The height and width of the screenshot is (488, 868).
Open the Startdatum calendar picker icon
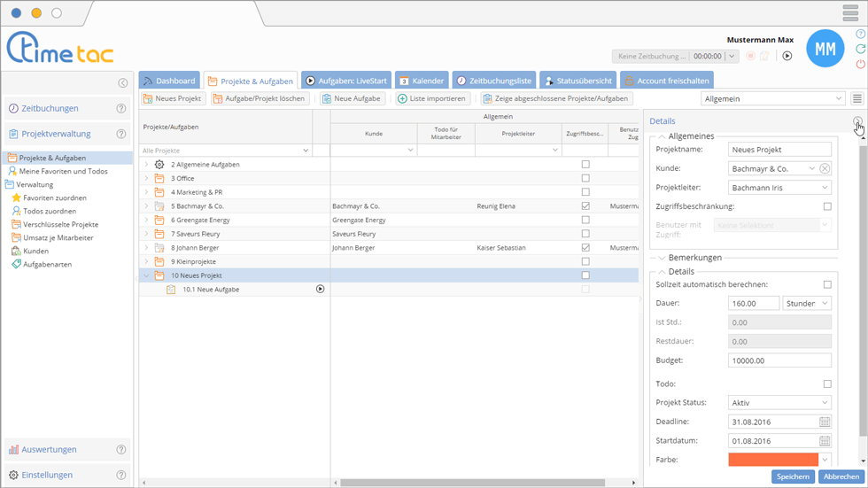[x=825, y=441]
